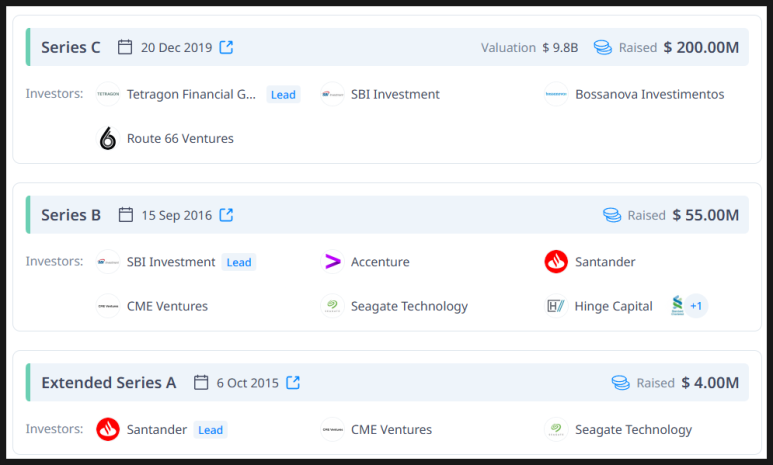Click the Lead tag beside Tetragon Financial
Screen dimensions: 773x465
click(283, 95)
